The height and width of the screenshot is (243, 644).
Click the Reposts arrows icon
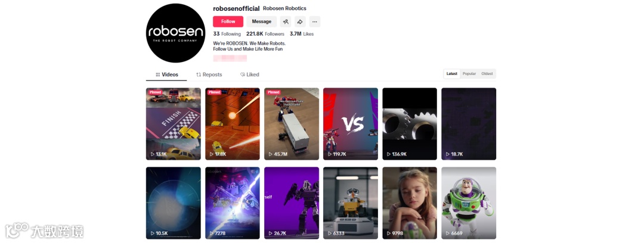(199, 74)
